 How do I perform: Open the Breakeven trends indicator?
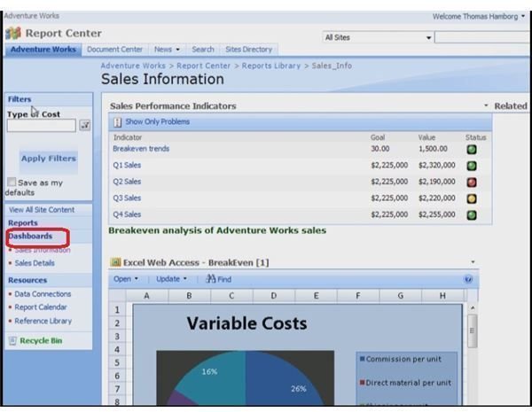[141, 149]
